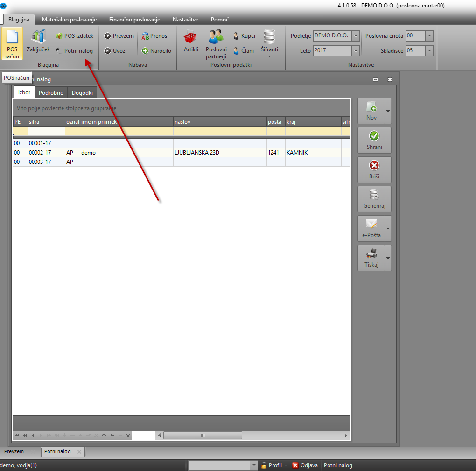Start a Prevzem receipt
This screenshot has width=476, height=471.
(x=119, y=36)
